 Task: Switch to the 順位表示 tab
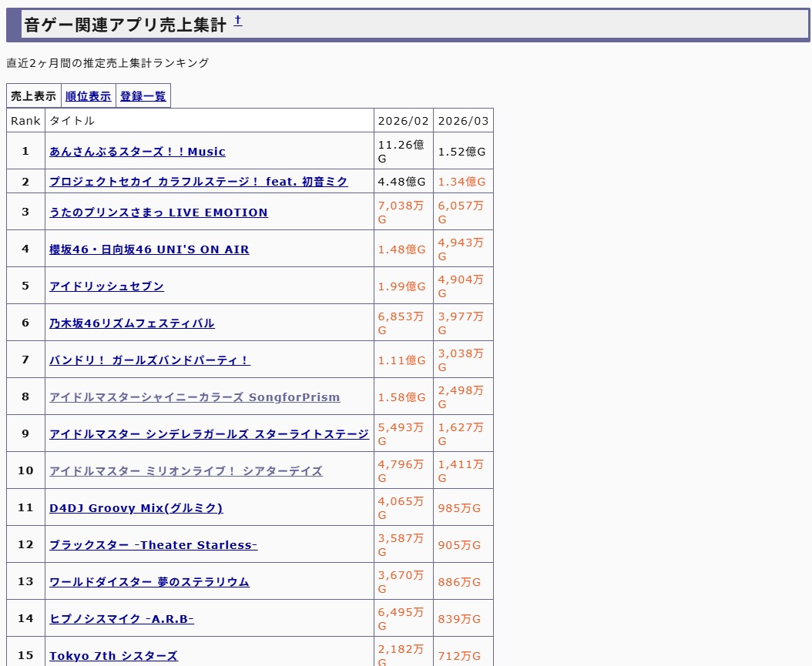[x=88, y=96]
